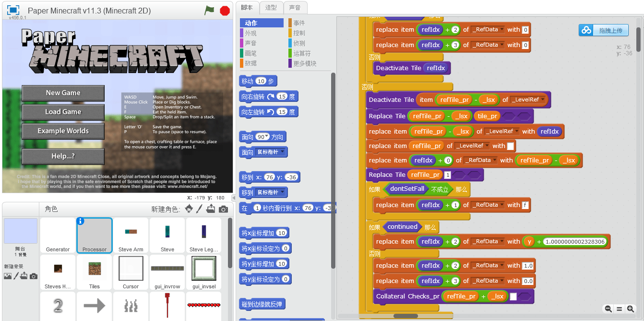
Task: Click the Help...? button
Action: point(63,157)
